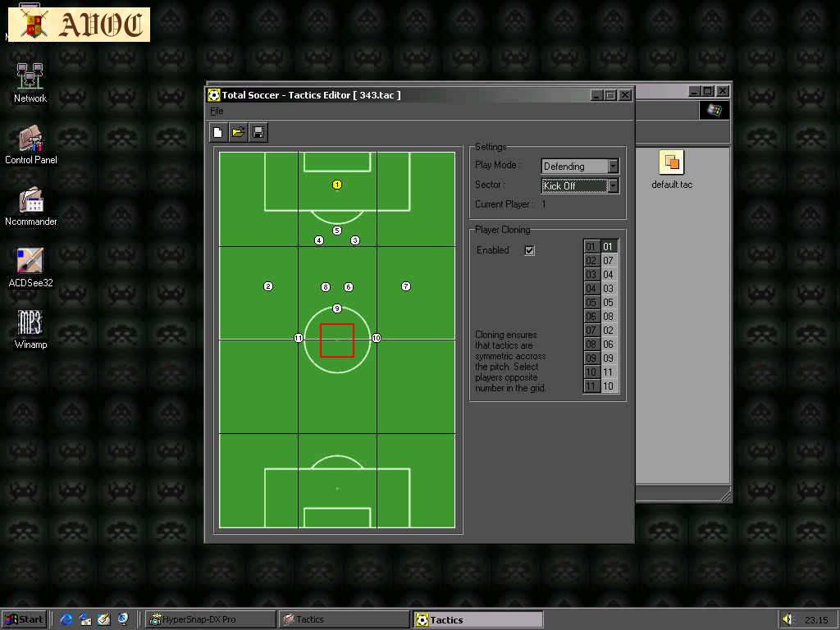Close the background Tactics folder window
Screen dimensions: 840x630
point(723,91)
